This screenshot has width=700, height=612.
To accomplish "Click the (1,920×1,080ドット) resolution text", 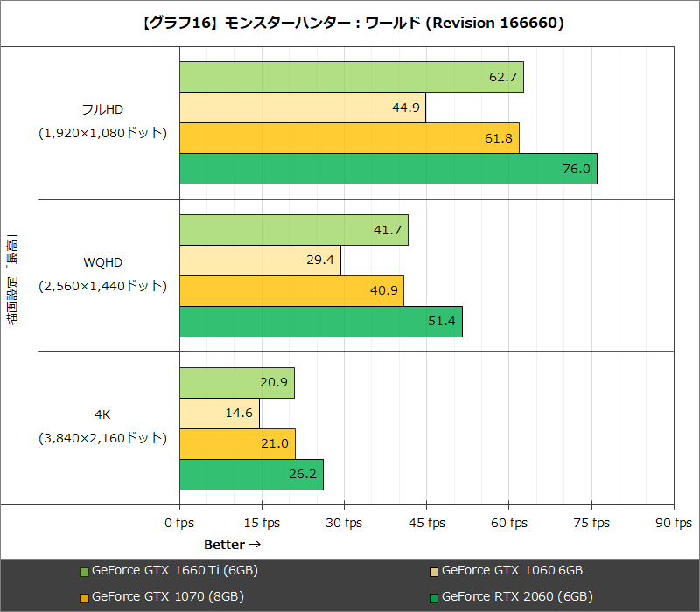I will click(x=102, y=133).
